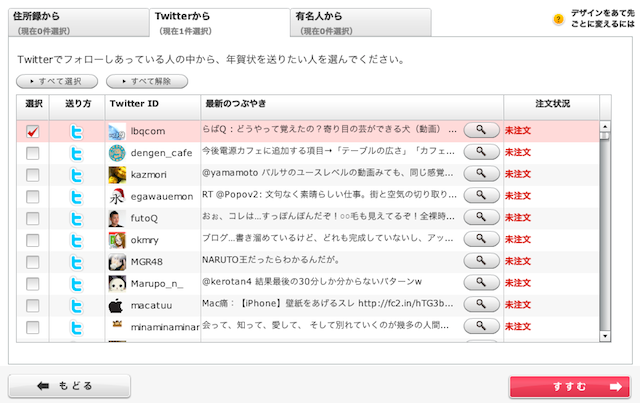
Task: Click the tweet starting with @kerotan4
Action: (312, 281)
